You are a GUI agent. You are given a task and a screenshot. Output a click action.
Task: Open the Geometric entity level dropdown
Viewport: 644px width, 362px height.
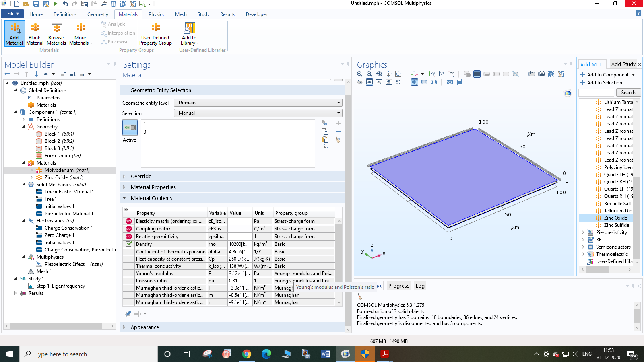(x=258, y=103)
